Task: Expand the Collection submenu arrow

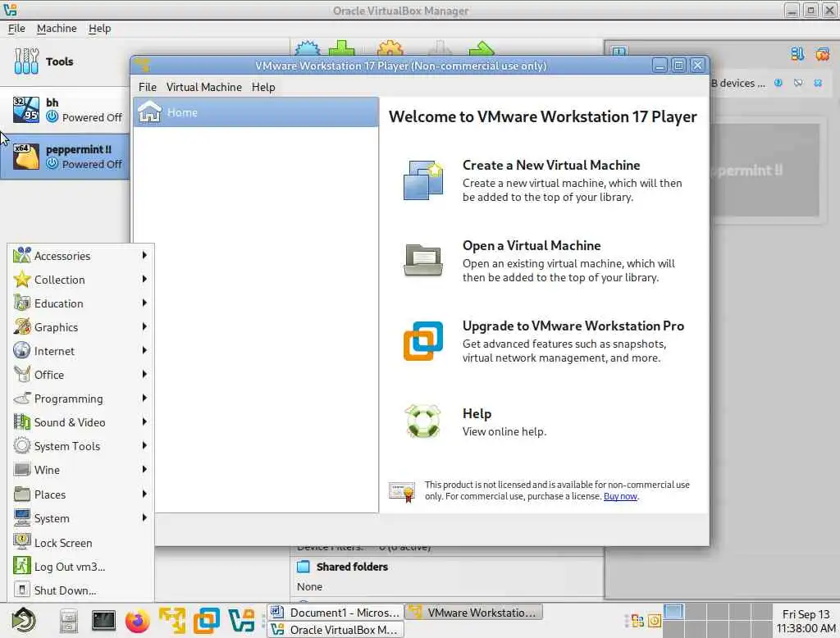Action: click(x=144, y=279)
